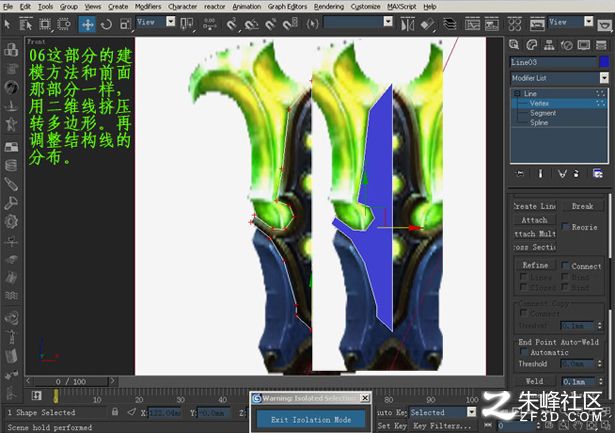Open the Layer Manager icon
Viewport: 615px width, 433px height.
tap(449, 24)
